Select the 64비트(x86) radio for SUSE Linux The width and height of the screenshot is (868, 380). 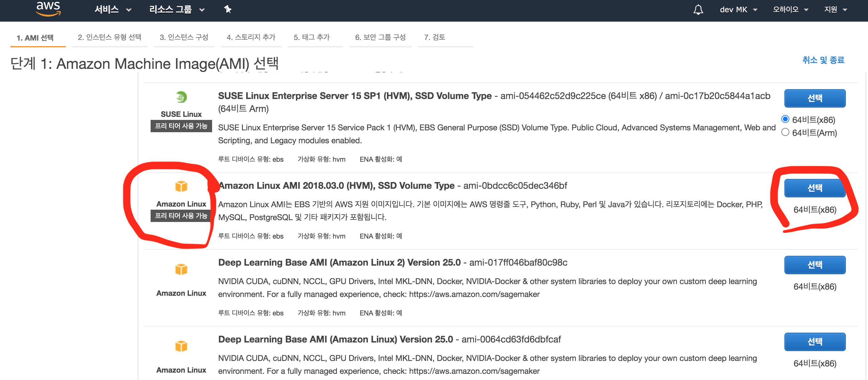785,119
